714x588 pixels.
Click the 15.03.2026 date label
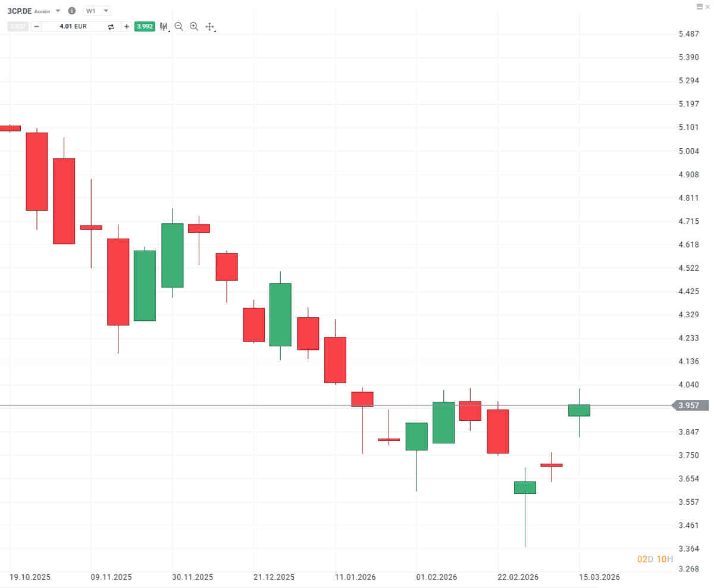(x=600, y=577)
